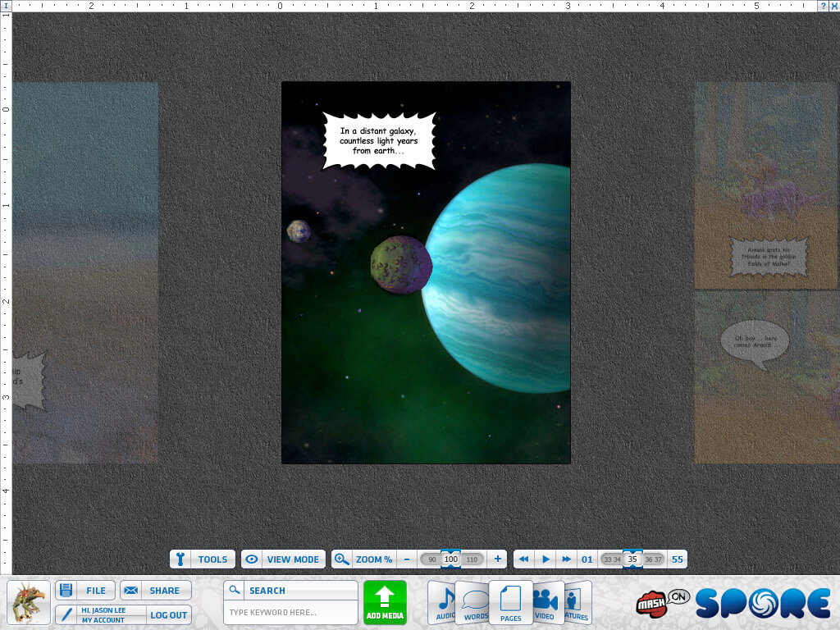Increase zoom with the plus button
840x630 pixels.
498,559
